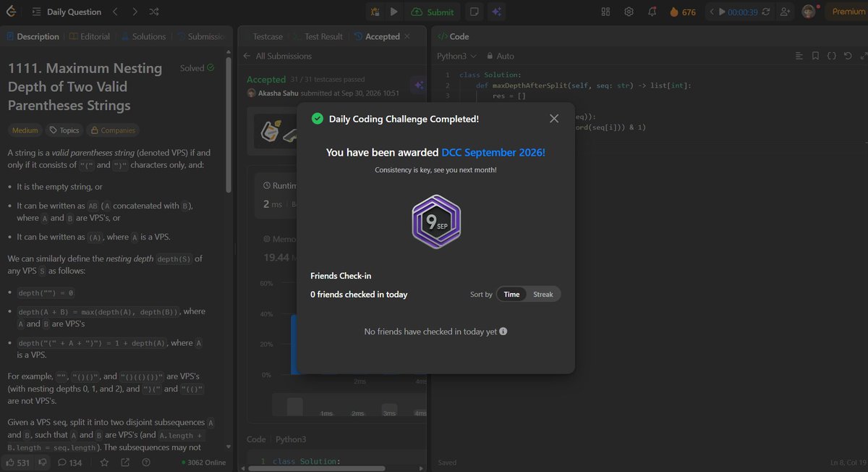Viewport: 868px width, 472px height.
Task: Go to the previous question arrow
Action: tap(116, 12)
